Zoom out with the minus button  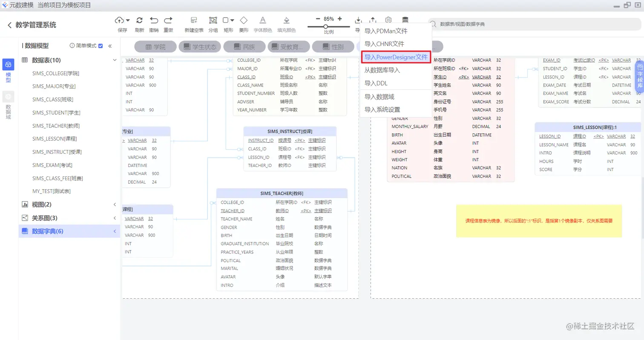point(318,19)
